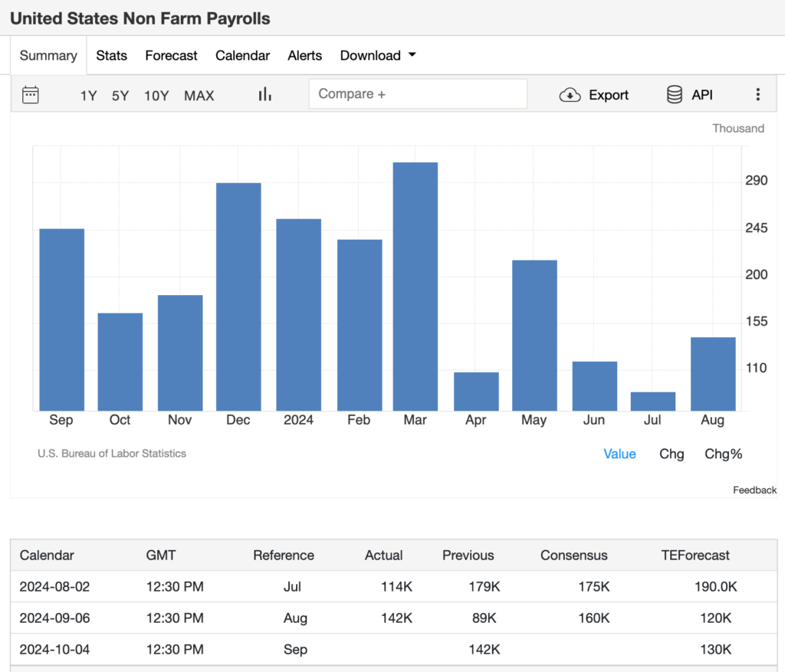Show the MAX historical range

click(199, 96)
